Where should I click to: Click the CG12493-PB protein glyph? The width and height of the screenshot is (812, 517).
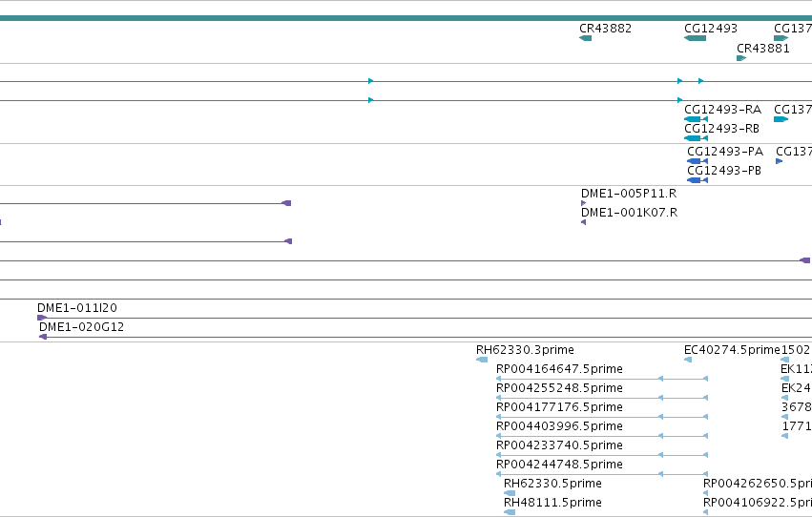(x=697, y=180)
